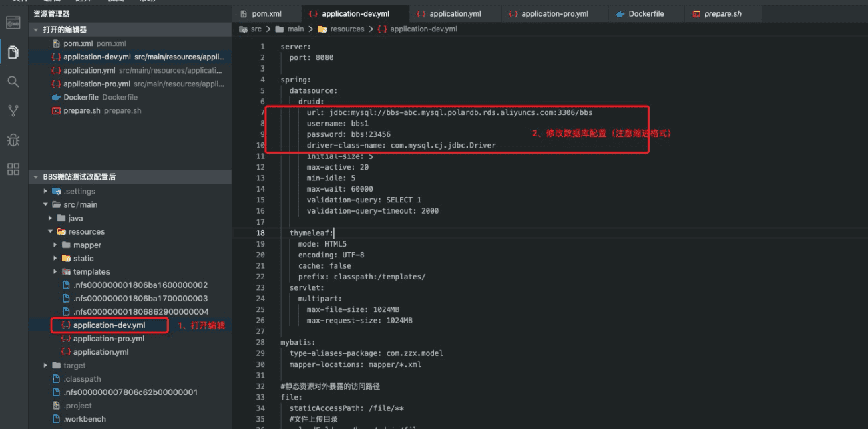
Task: Collapse the 打开的编辑器 section header
Action: tap(130, 30)
